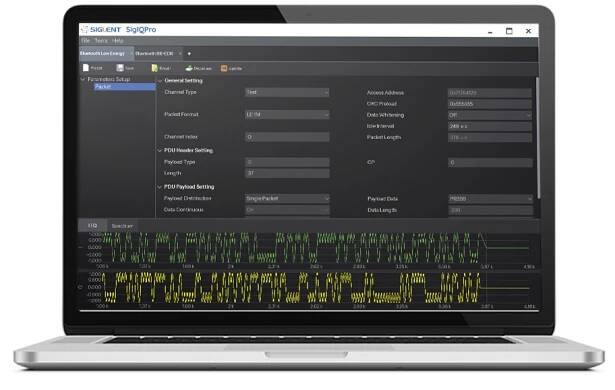The height and width of the screenshot is (390, 615).
Task: Click the Data Whitening label
Action: pyautogui.click(x=385, y=115)
